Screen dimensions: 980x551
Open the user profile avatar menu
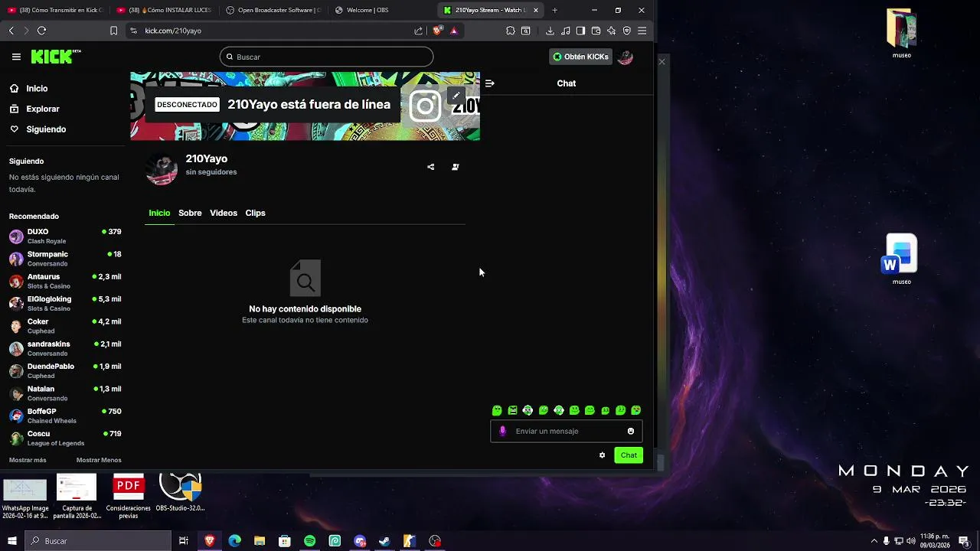pos(625,57)
